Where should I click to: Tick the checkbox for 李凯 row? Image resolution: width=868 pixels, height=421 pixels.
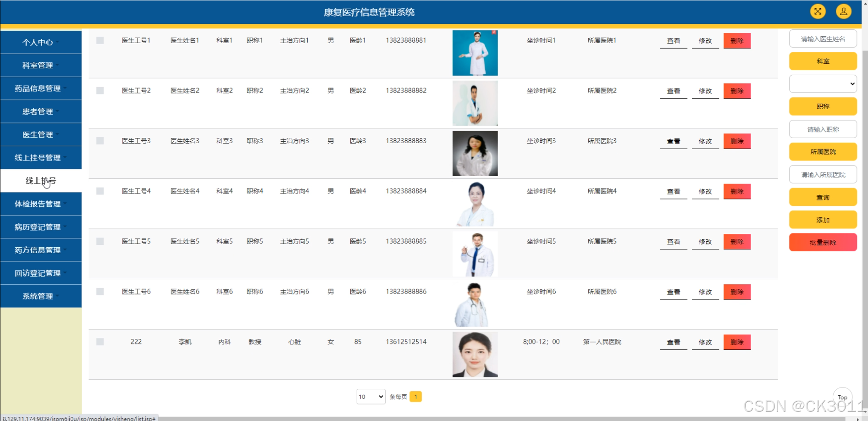100,342
